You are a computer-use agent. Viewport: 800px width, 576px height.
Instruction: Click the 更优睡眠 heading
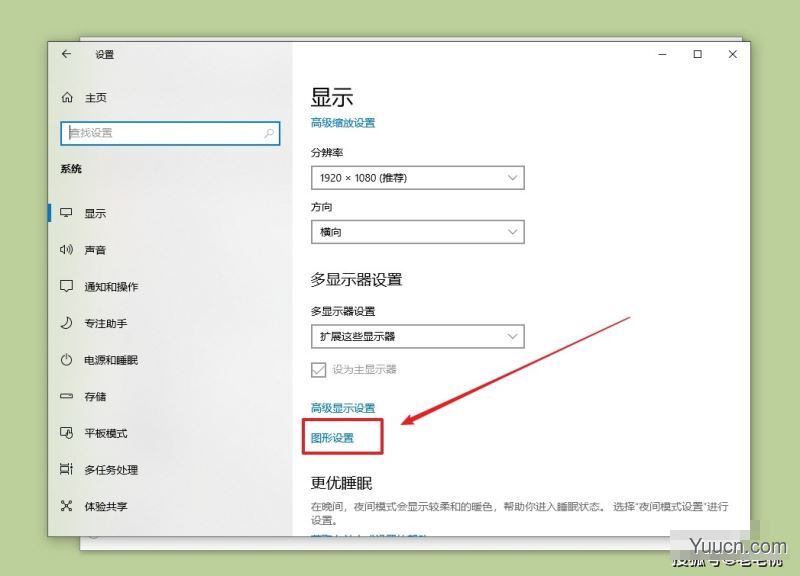coord(341,483)
